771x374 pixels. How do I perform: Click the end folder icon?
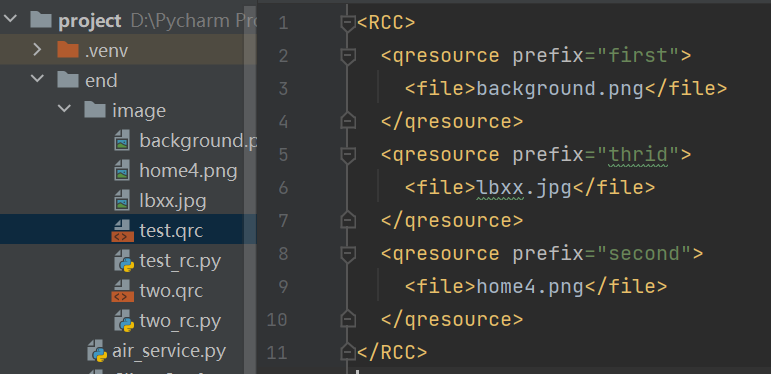coord(68,80)
